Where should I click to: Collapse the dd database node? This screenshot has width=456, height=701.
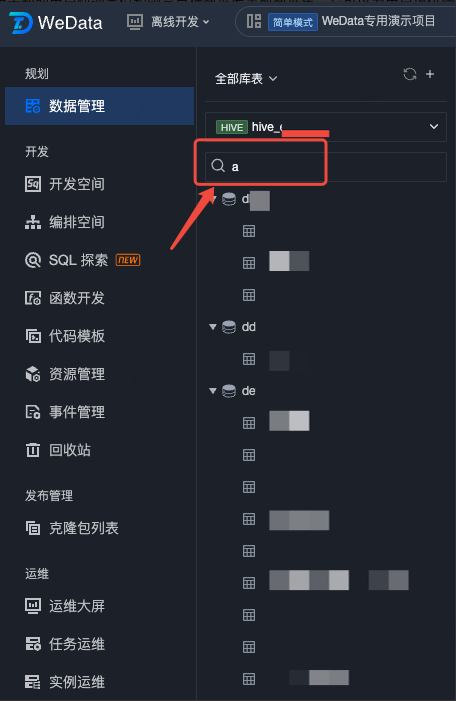(213, 327)
